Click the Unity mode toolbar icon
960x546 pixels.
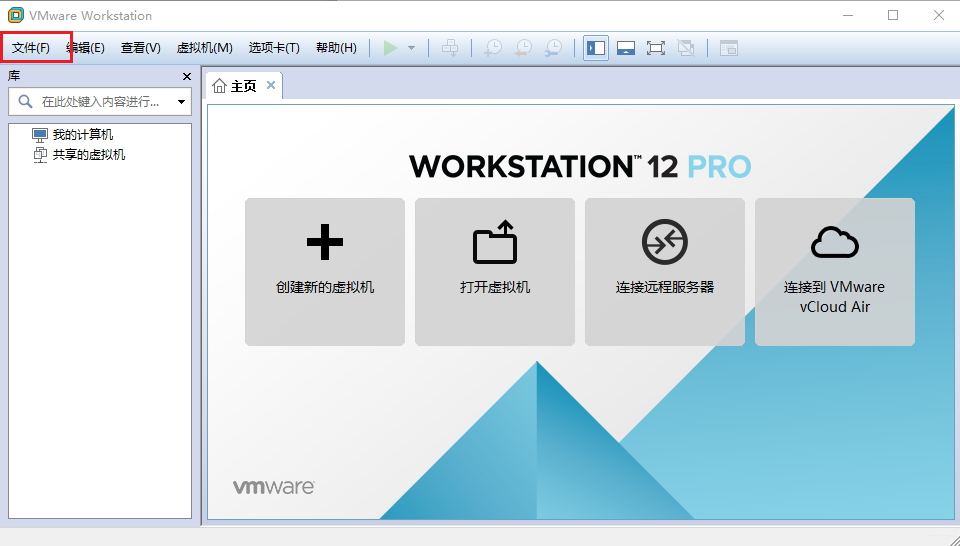[x=686, y=48]
